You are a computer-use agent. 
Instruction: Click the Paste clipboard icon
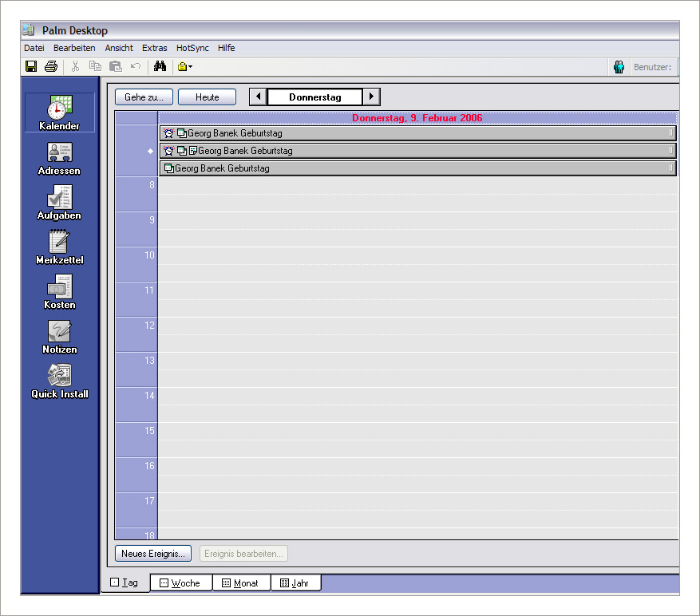116,66
